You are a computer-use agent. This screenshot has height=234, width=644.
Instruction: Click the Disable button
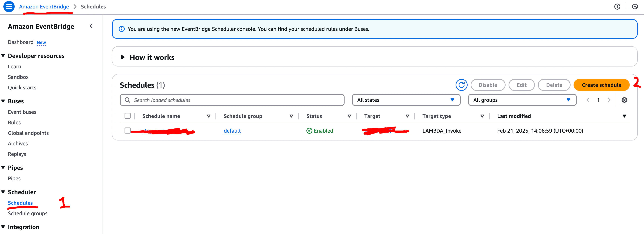488,85
